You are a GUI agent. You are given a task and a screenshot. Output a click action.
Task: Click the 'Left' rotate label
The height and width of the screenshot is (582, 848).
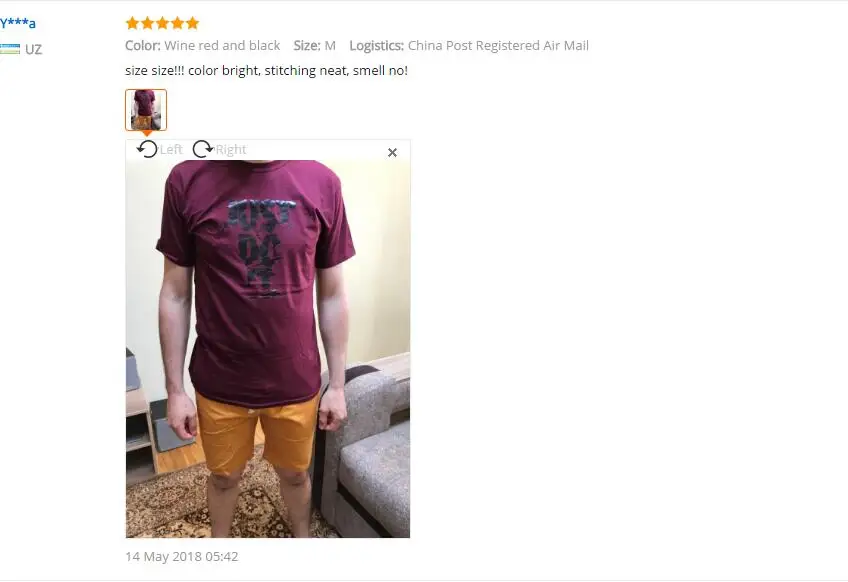(x=171, y=149)
